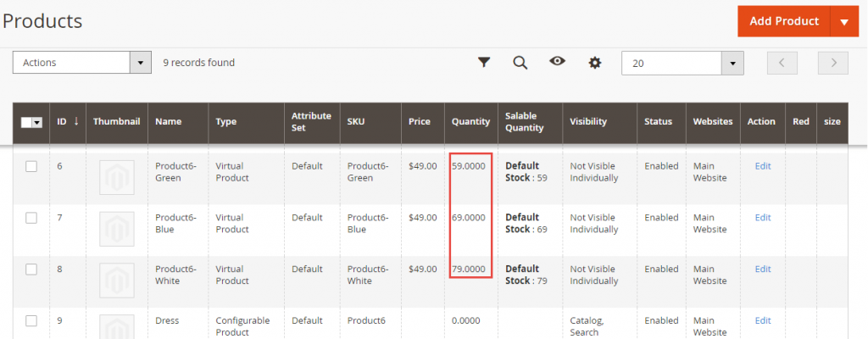Viewport: 868px width, 339px height.
Task: Check the row for Product6-Green
Action: pos(31,166)
